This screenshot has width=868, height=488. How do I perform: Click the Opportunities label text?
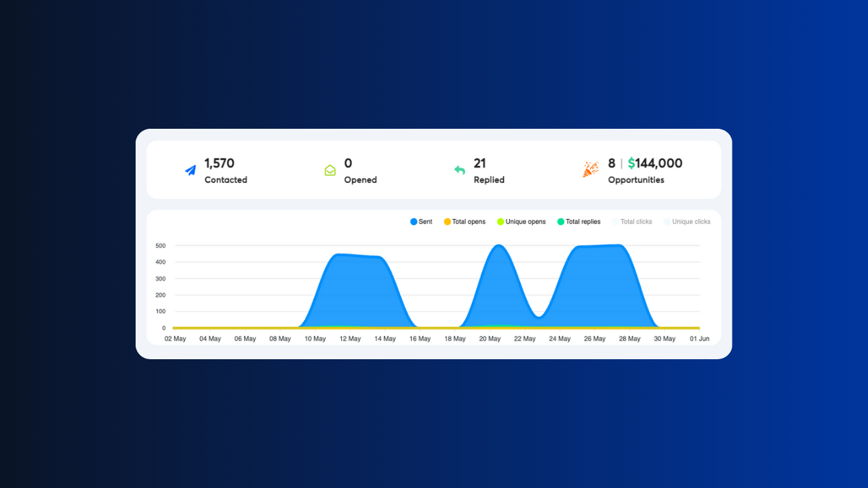pos(635,180)
